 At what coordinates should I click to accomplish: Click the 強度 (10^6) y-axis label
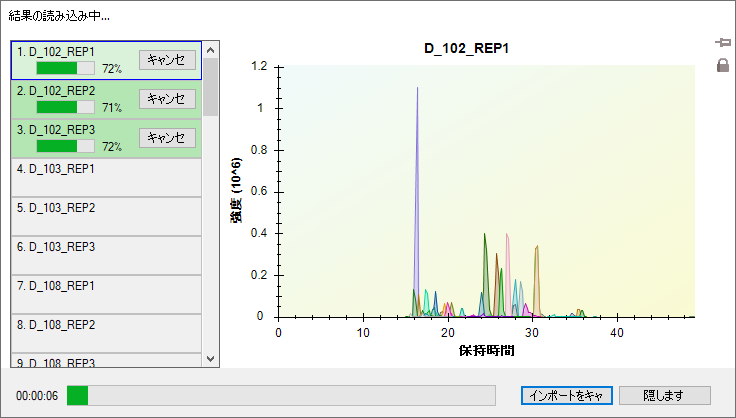[237, 191]
